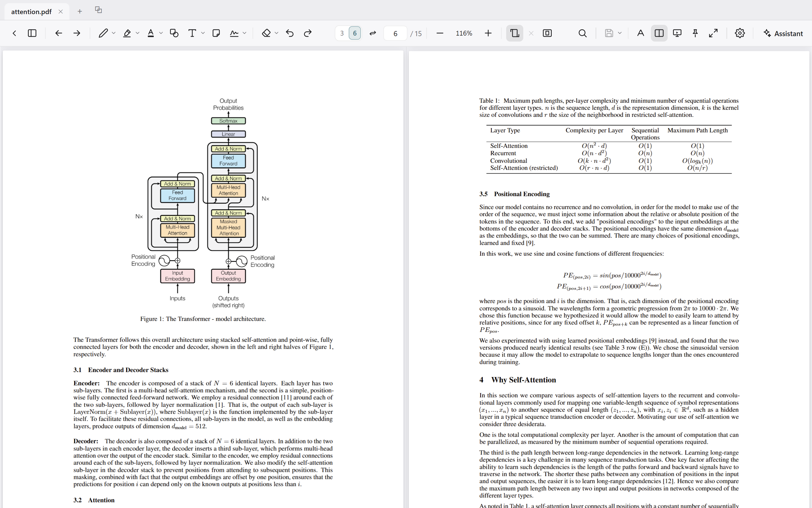Select the eraser tool
812x508 pixels.
(x=266, y=33)
